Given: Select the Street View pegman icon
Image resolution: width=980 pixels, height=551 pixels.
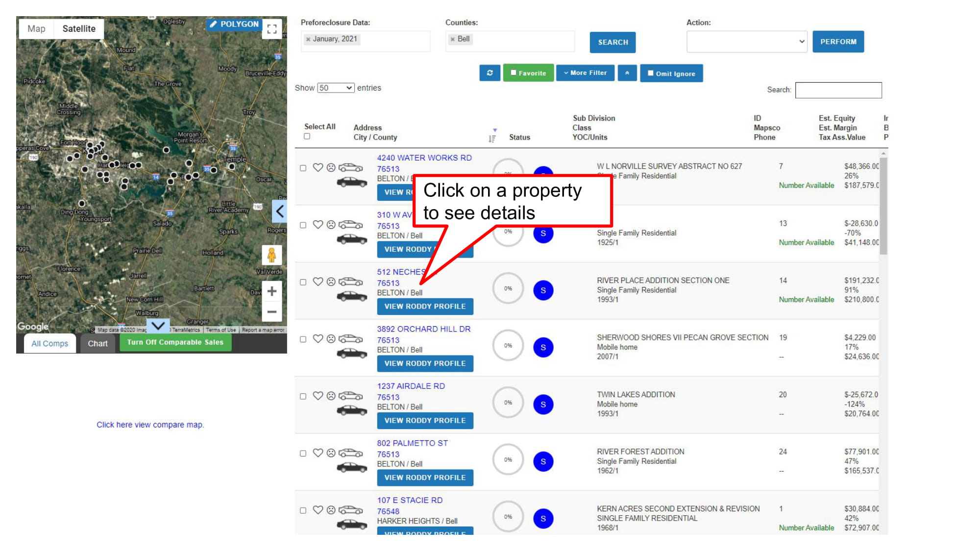Looking at the screenshot, I should tap(272, 255).
